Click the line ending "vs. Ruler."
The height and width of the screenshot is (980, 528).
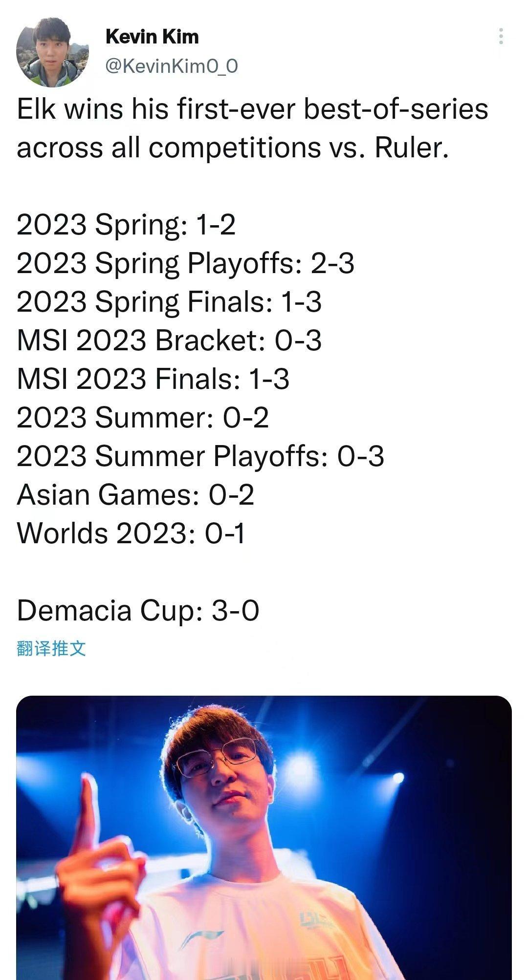click(x=232, y=147)
